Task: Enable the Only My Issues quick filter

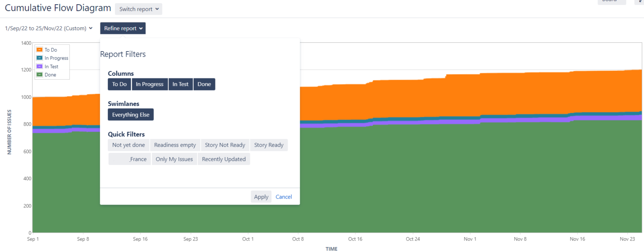Action: click(x=174, y=159)
